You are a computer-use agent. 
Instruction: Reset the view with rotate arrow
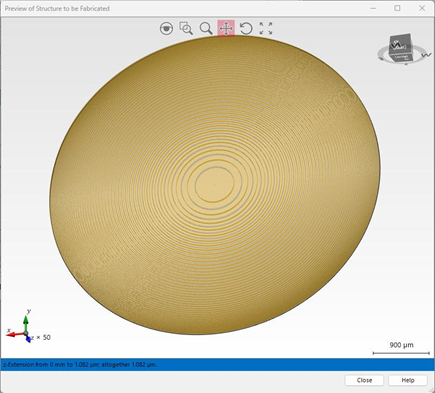point(246,28)
